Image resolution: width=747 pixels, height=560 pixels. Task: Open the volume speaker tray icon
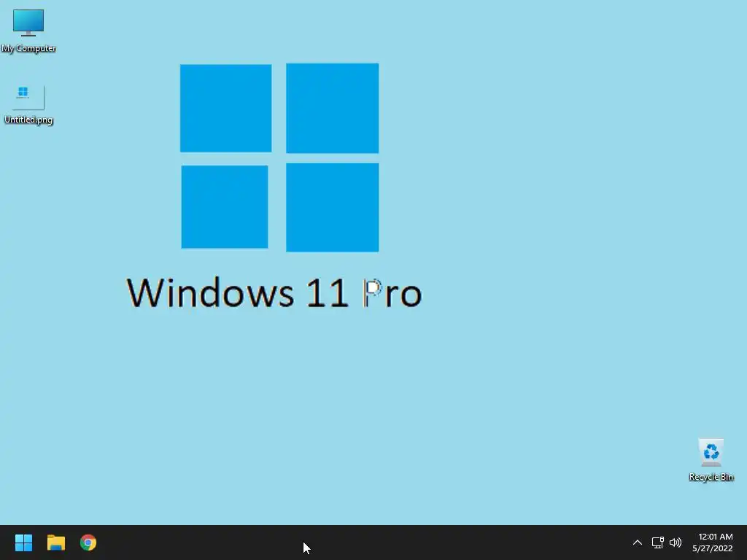coord(676,542)
